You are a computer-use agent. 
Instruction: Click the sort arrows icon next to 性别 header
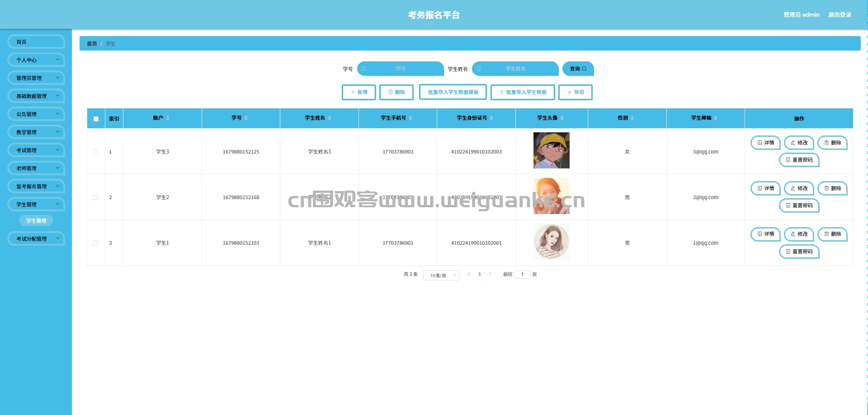pos(632,118)
